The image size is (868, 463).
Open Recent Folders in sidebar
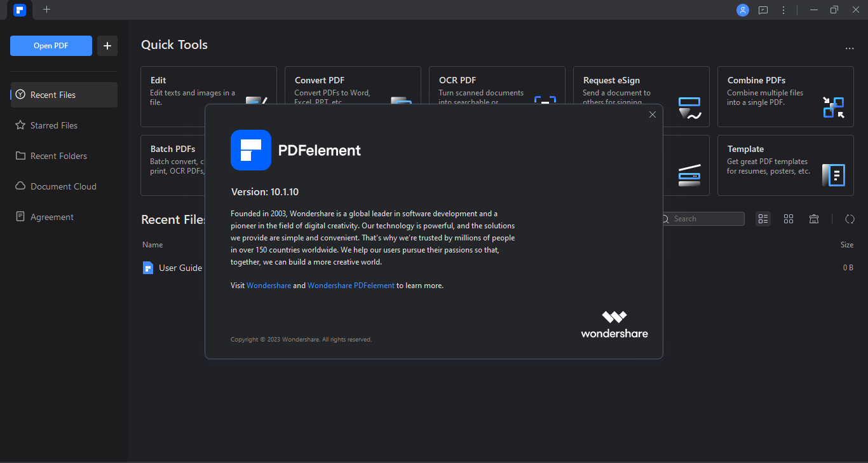click(64, 156)
